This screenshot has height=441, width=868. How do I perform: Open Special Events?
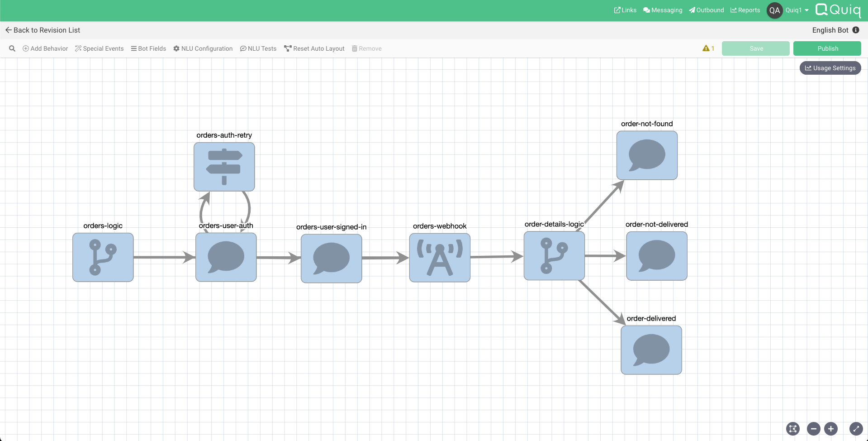click(100, 48)
